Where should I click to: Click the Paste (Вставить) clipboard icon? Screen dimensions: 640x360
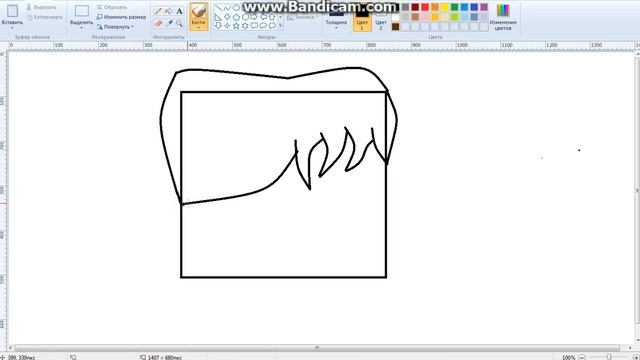(12, 11)
